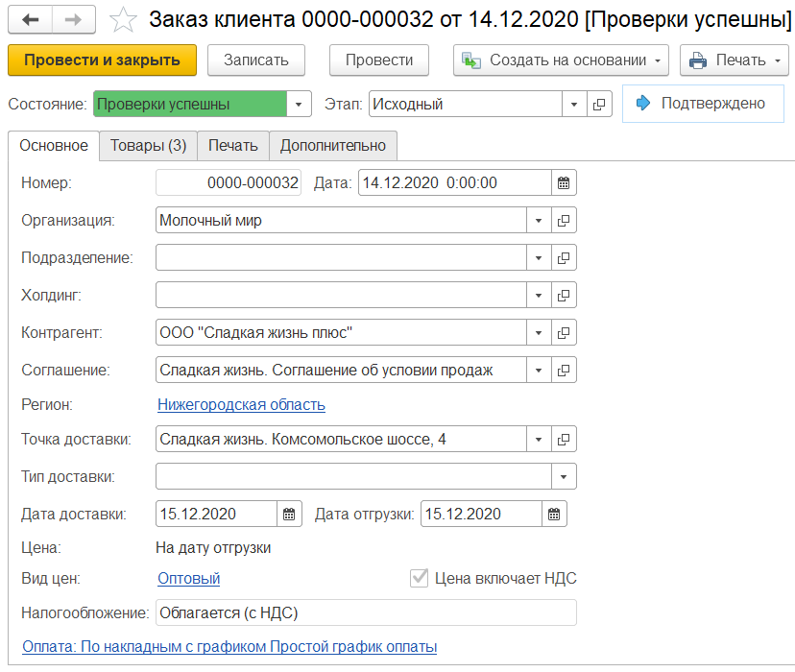795x672 pixels.
Task: Expand the Тип доставки dropdown
Action: (564, 476)
